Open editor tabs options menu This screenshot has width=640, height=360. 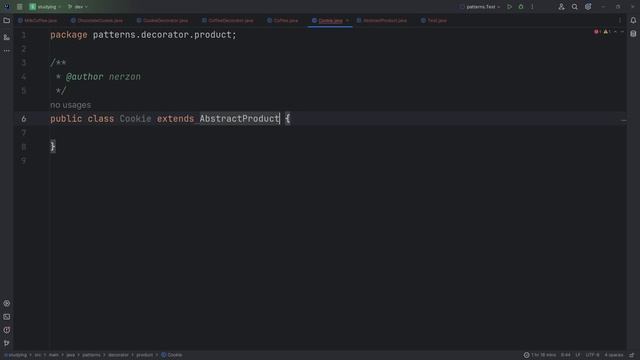click(x=620, y=20)
